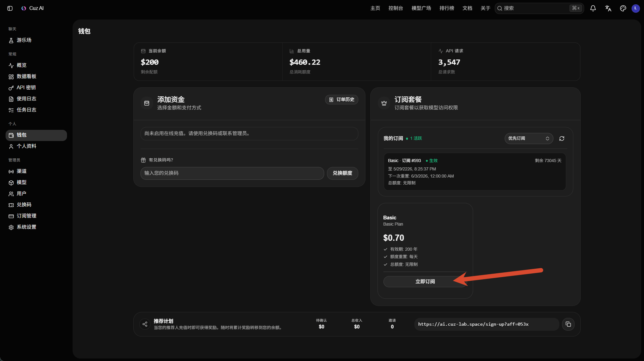Open 系统设置 page

point(36,227)
